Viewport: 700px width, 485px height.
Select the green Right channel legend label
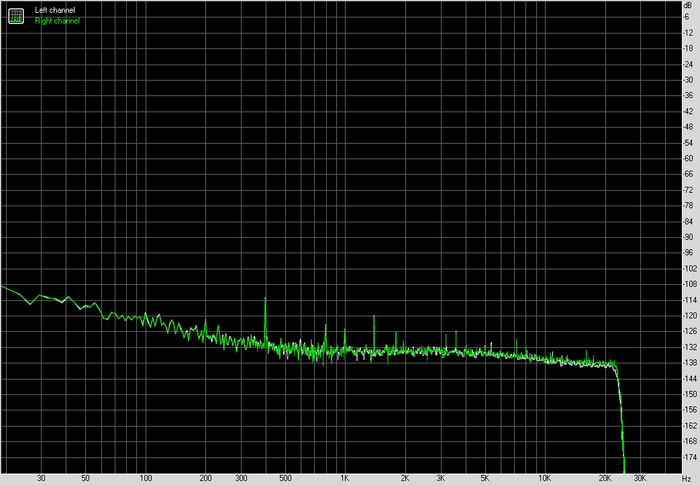point(57,20)
